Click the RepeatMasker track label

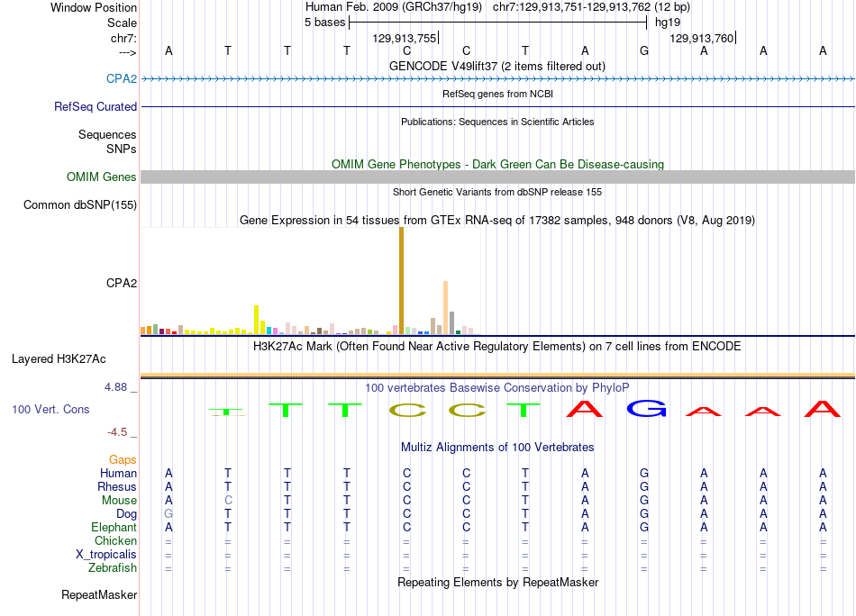tap(99, 594)
